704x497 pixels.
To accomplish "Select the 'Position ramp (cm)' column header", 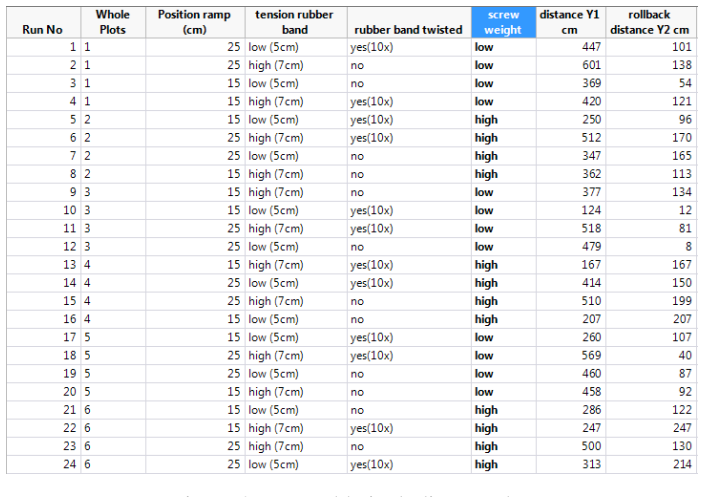I will tap(195, 22).
